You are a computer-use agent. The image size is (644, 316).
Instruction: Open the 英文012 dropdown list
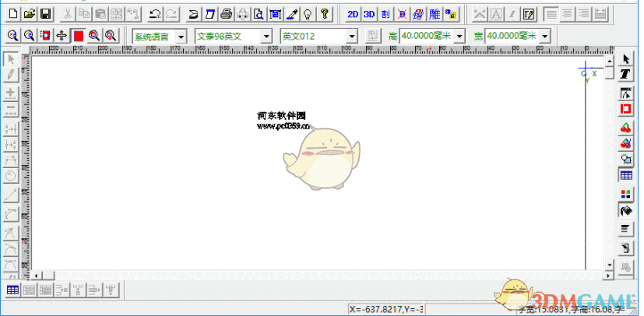[x=351, y=36]
